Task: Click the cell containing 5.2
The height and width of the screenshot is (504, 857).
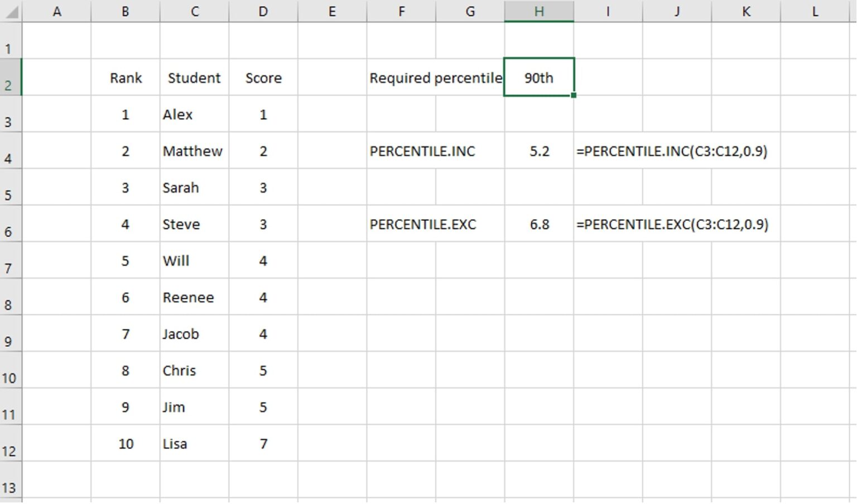Action: (538, 151)
